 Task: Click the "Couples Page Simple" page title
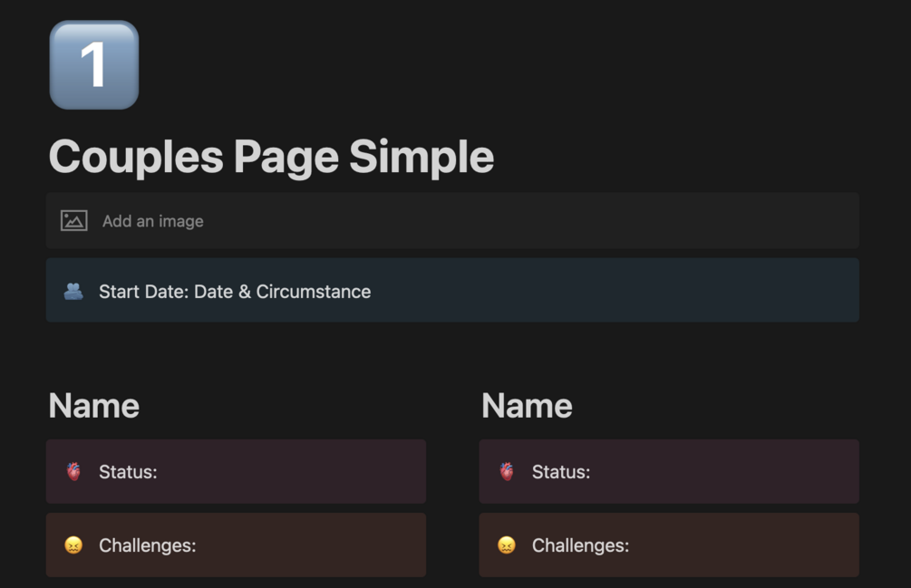[x=271, y=157]
